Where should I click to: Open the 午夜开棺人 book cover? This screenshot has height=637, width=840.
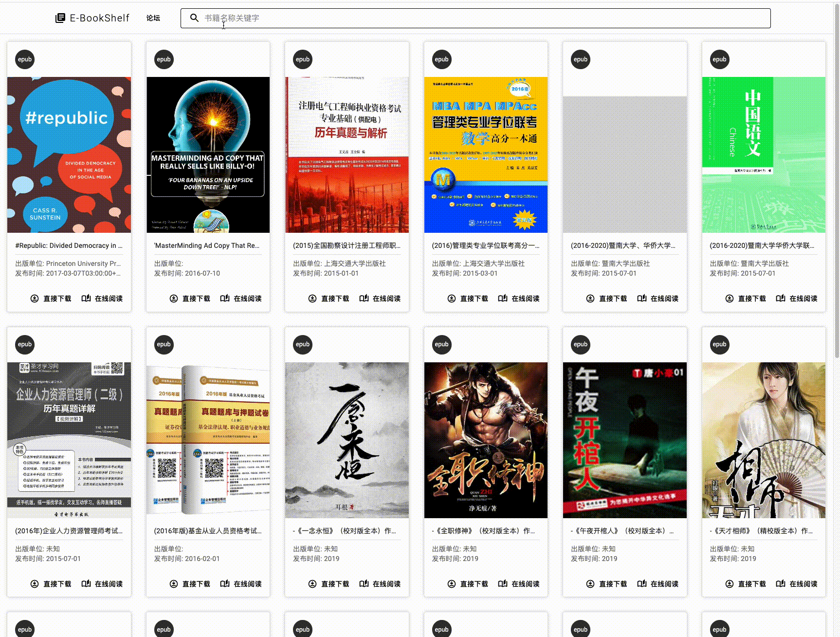625,440
